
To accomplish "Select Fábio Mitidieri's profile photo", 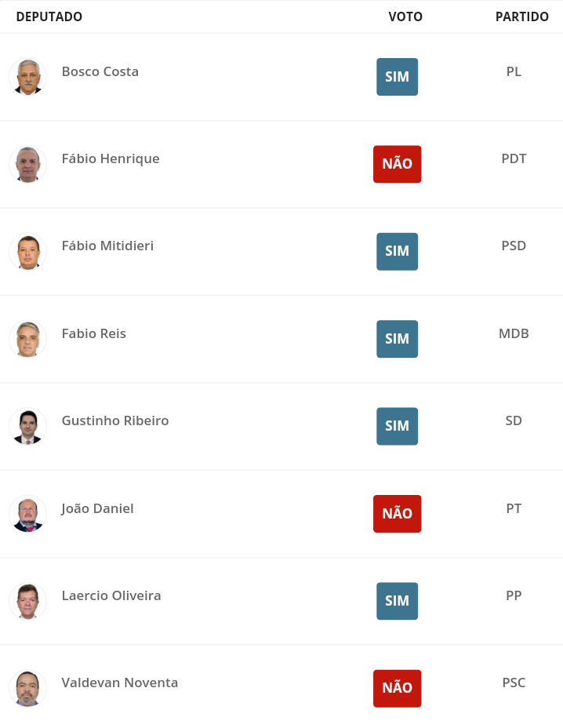I will (x=28, y=251).
